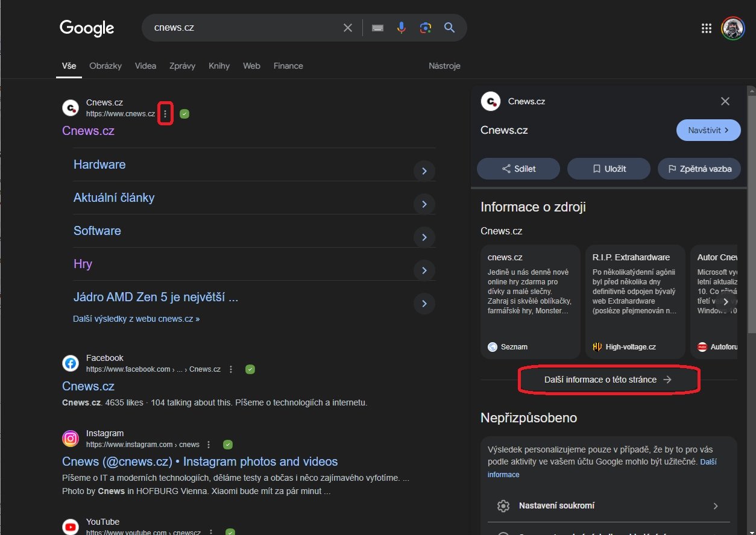Click the Instagram favicon icon
756x535 pixels.
coord(71,439)
